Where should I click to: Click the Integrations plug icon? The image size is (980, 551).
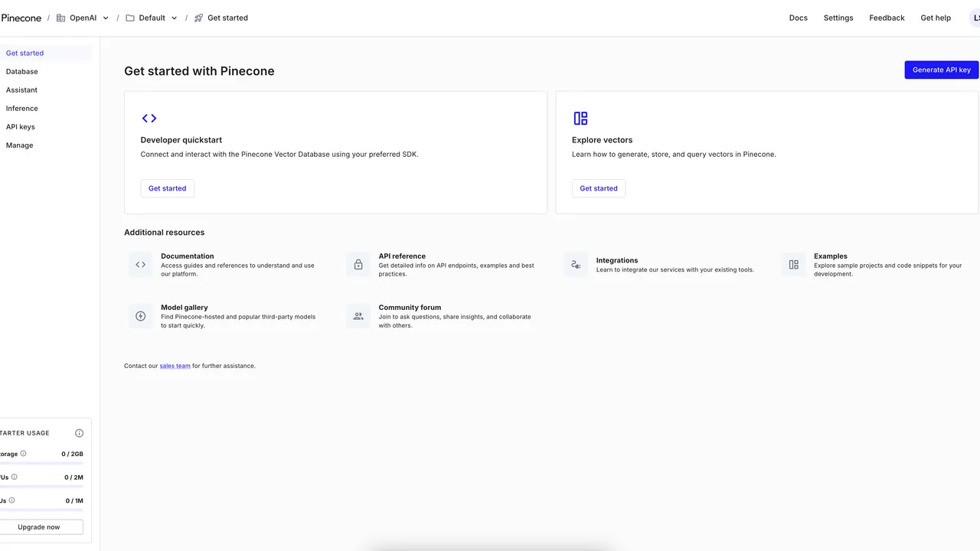point(576,265)
